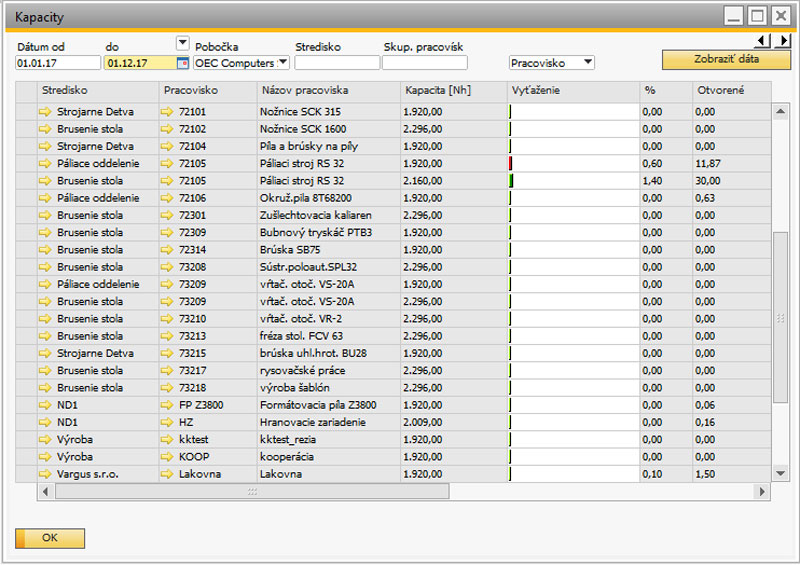Open the Strojarne Detva link arrow in first row
This screenshot has height=565, width=800.
[x=45, y=112]
